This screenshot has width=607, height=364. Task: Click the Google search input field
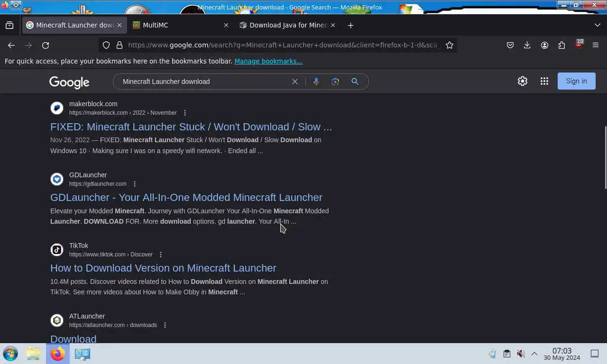[x=204, y=82]
